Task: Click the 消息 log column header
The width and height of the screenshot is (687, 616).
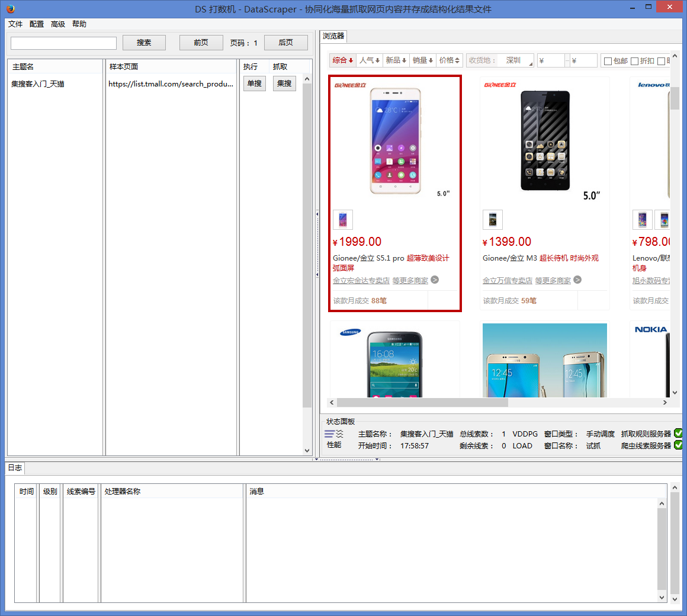Action: coord(455,491)
